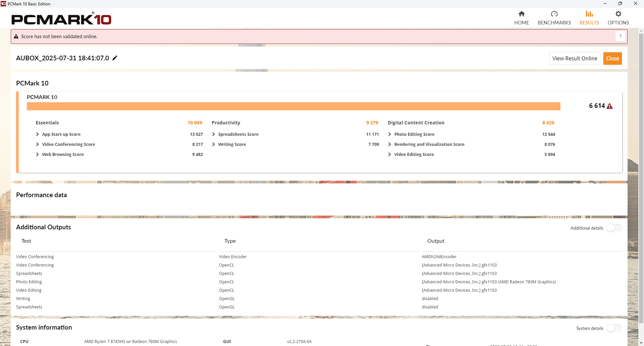Restore down the PCMark 10 window
The width and height of the screenshot is (644, 346).
620,4
